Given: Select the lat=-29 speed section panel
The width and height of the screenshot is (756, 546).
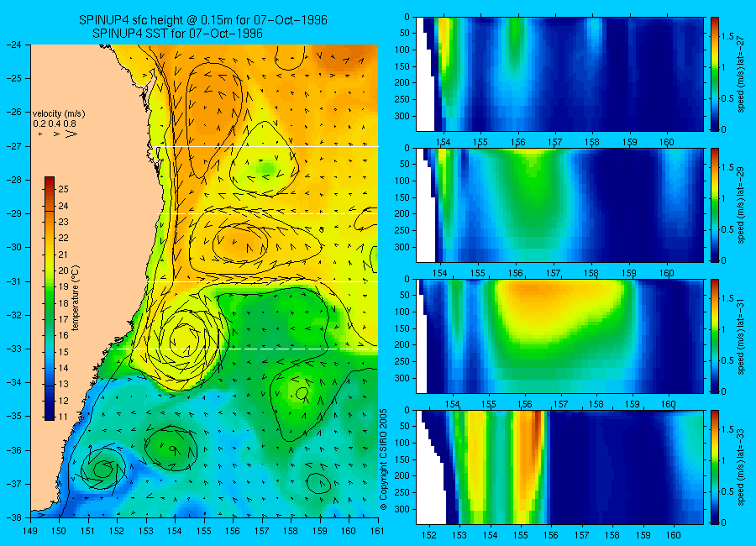Looking at the screenshot, I should click(559, 206).
